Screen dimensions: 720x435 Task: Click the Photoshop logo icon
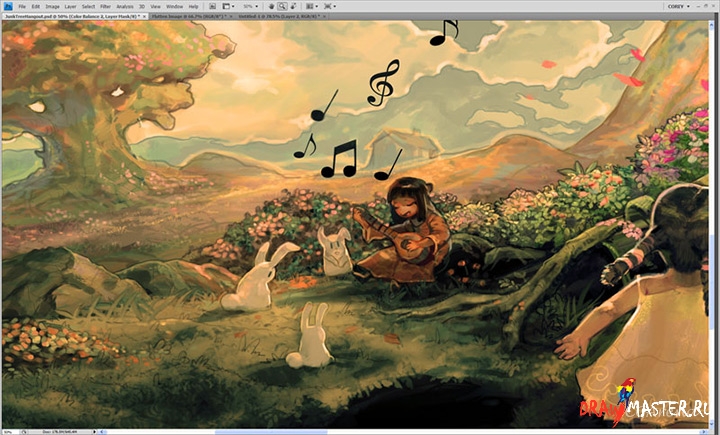click(7, 6)
